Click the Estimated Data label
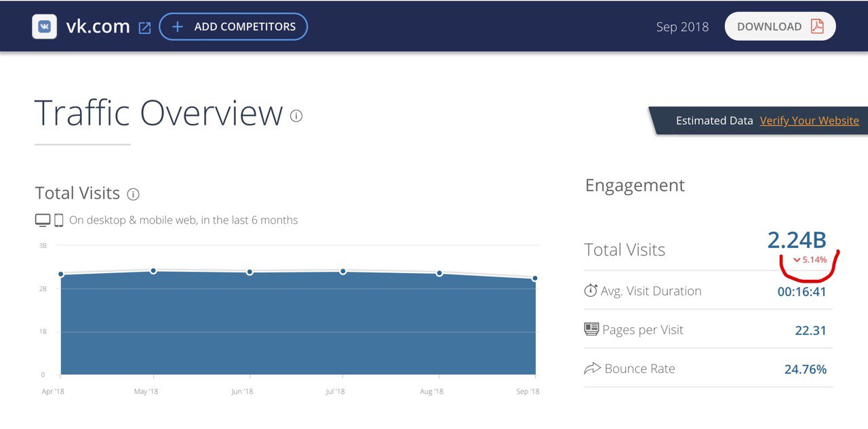Screen dimensions: 868x429 [x=714, y=121]
